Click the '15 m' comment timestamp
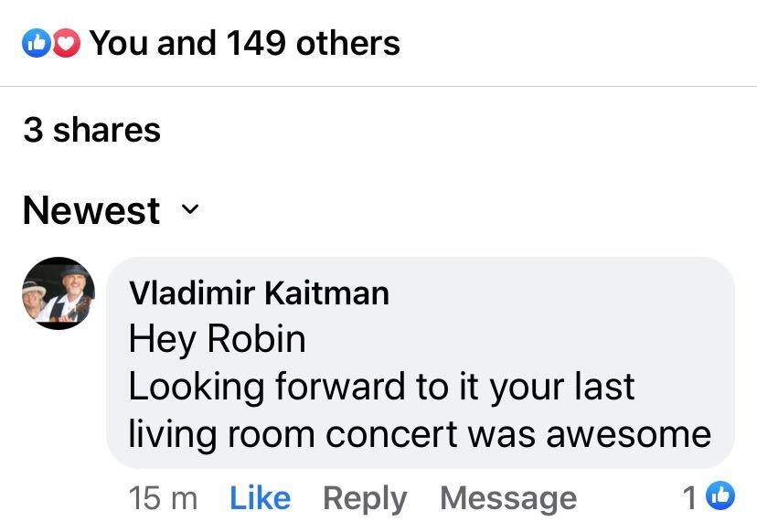The width and height of the screenshot is (757, 532). 163,498
